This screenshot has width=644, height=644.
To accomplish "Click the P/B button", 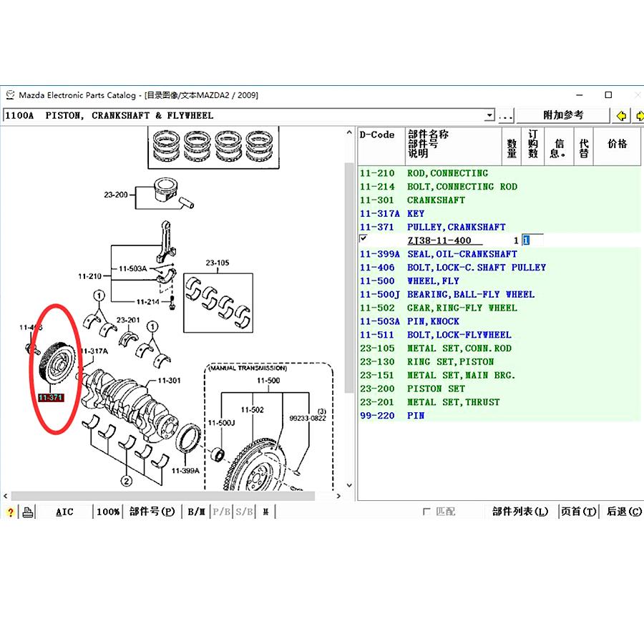I will 221,512.
